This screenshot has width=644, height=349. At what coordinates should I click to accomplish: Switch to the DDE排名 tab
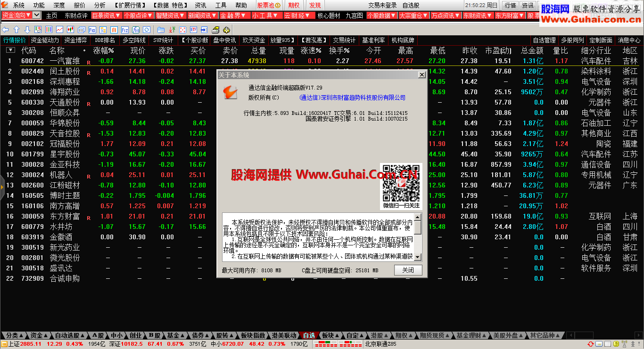[105, 40]
